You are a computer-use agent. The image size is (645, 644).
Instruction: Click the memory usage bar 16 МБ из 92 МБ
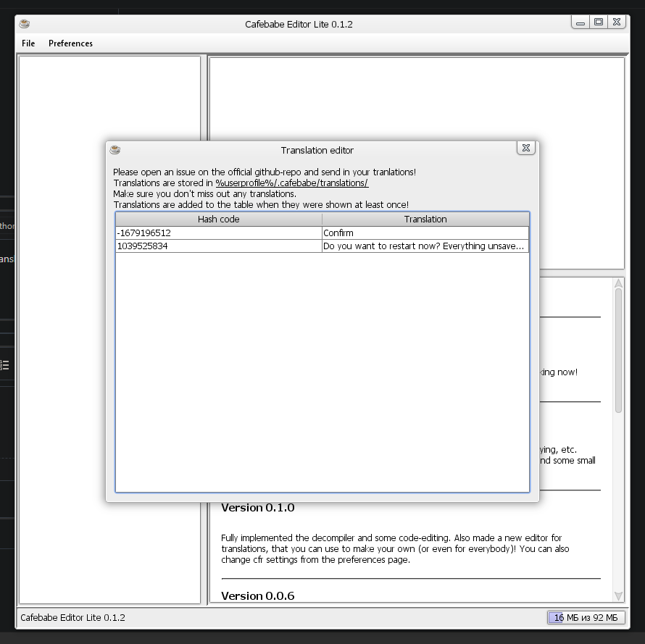[x=586, y=618]
